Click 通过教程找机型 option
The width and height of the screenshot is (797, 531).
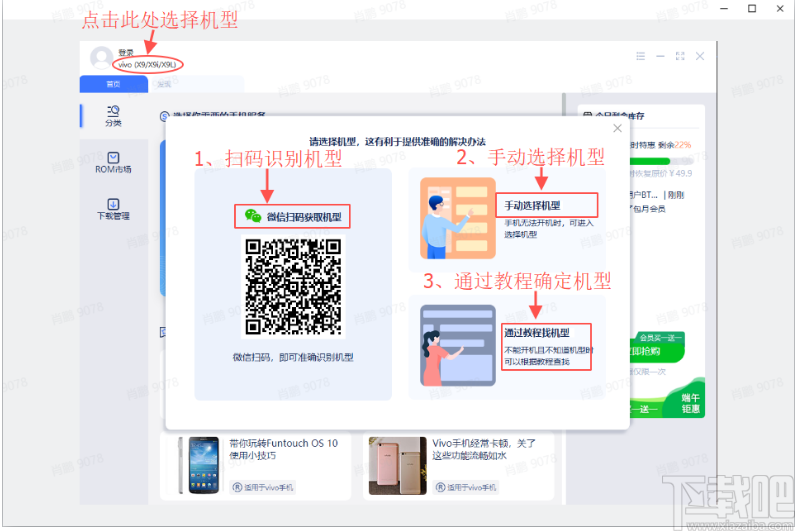[x=546, y=347]
